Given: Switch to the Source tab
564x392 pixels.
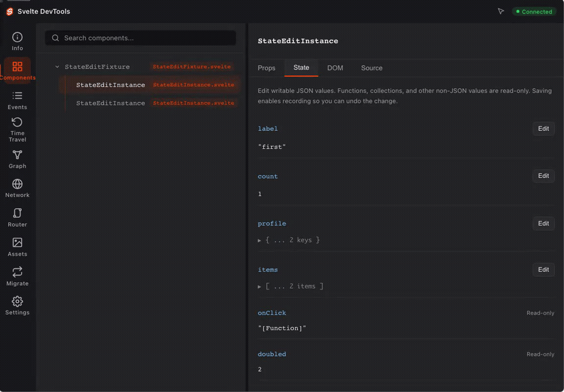Looking at the screenshot, I should click(x=371, y=68).
